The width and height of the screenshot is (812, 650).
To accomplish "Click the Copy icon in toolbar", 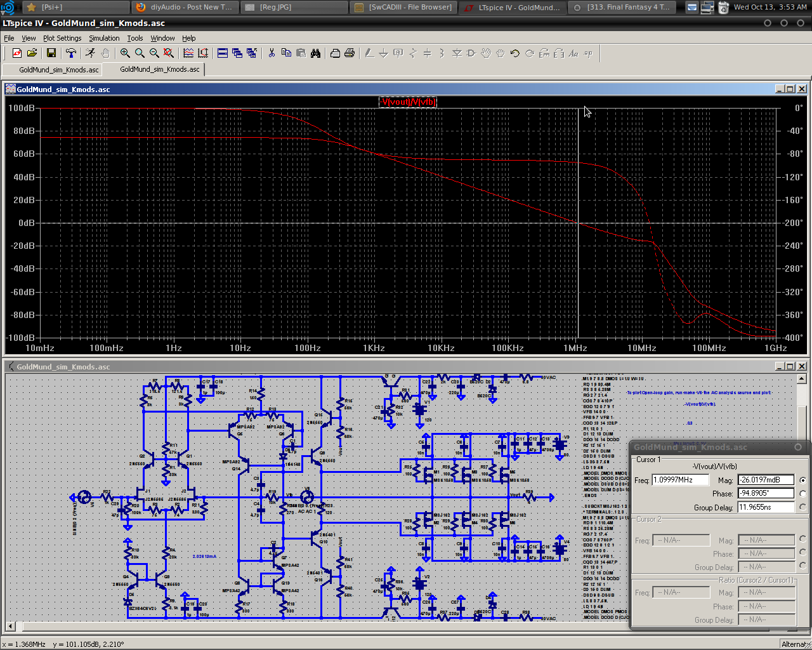I will [x=286, y=53].
